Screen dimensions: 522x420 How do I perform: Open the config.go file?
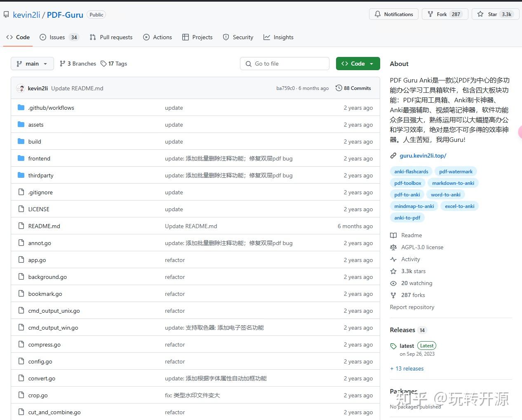pyautogui.click(x=40, y=361)
